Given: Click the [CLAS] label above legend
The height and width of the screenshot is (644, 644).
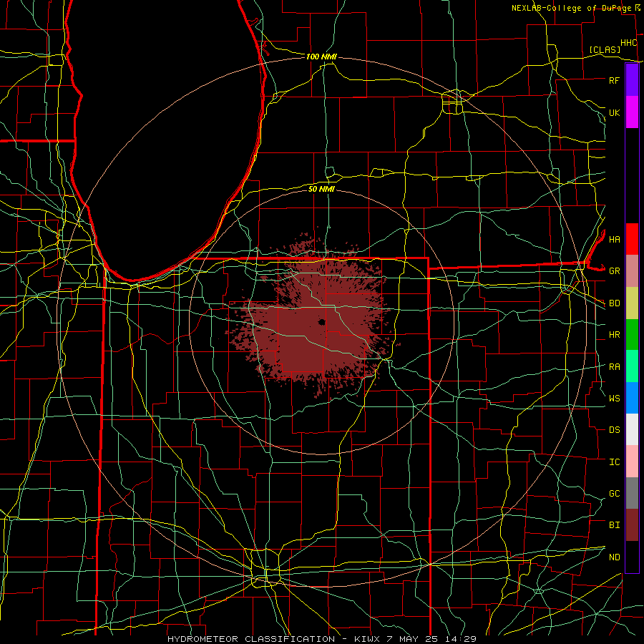Looking at the screenshot, I should pos(605,49).
